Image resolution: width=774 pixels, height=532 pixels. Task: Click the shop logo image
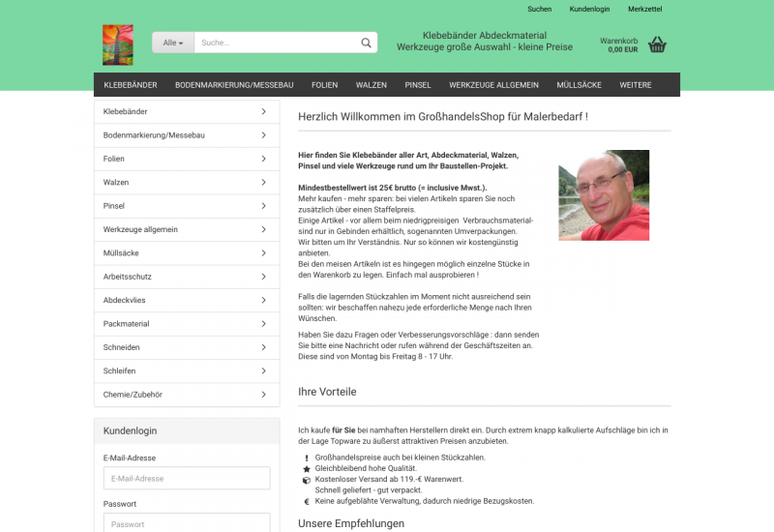point(117,44)
